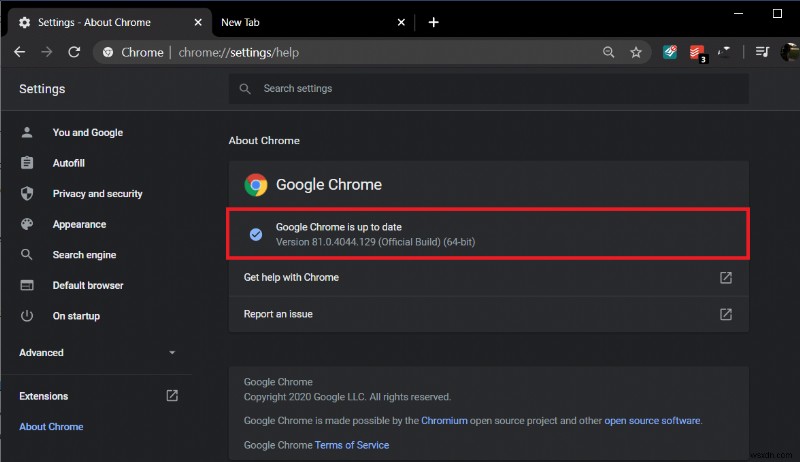Viewport: 800px width, 462px height.
Task: Close the New Tab tab
Action: pos(401,22)
